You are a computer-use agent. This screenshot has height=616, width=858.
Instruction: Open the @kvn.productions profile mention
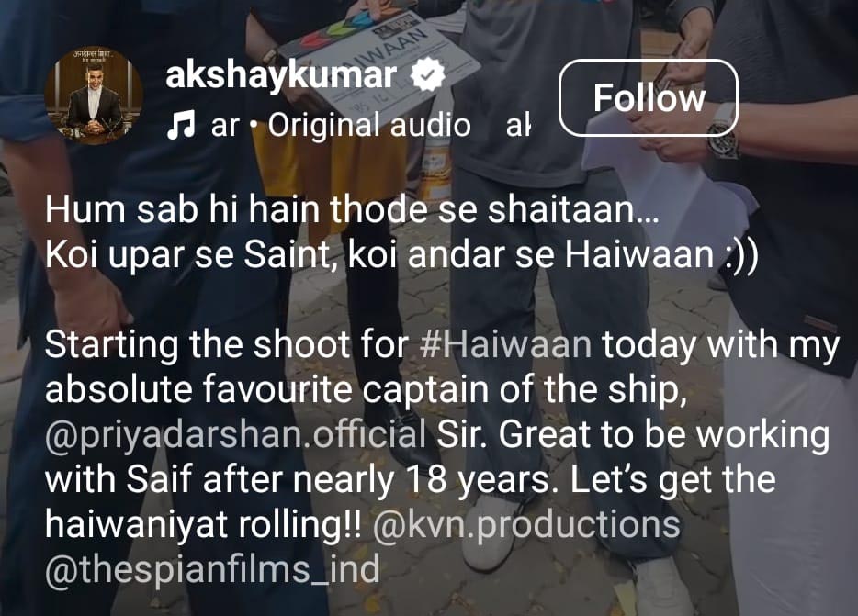click(526, 524)
